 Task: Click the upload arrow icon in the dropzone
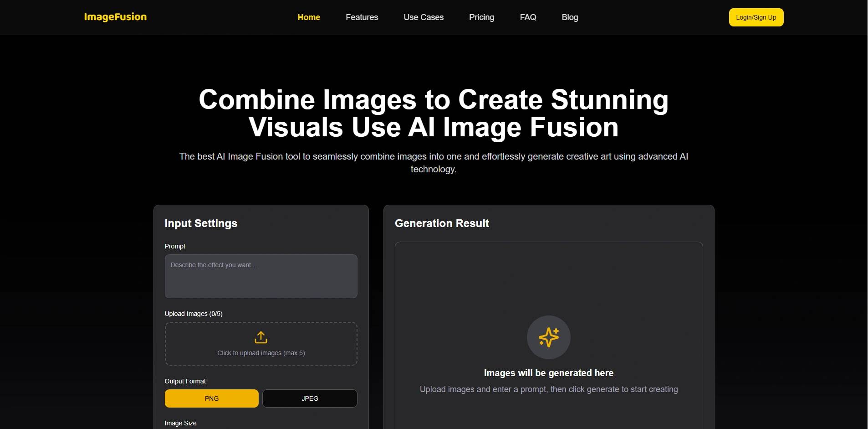[260, 337]
